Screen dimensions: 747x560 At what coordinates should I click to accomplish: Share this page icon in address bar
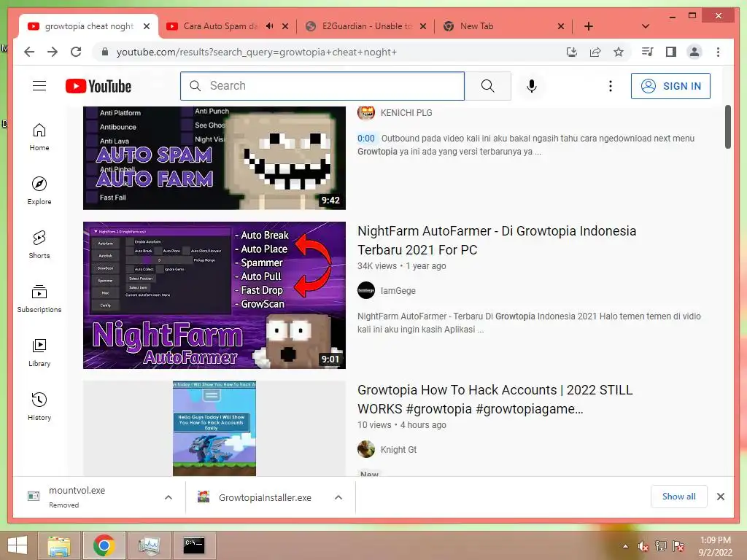(x=595, y=52)
